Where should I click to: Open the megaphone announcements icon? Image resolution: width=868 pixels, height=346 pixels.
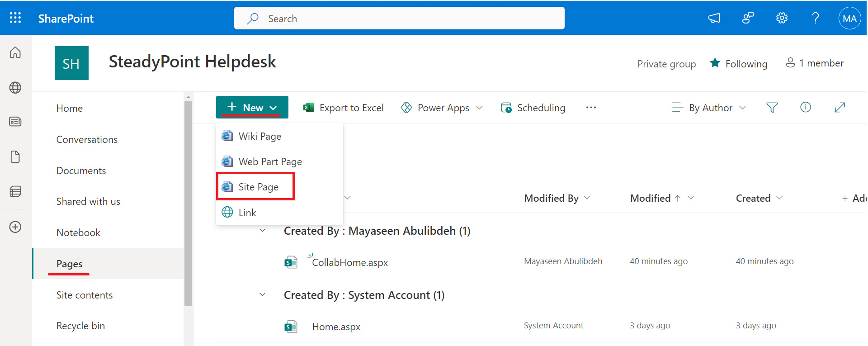tap(714, 18)
